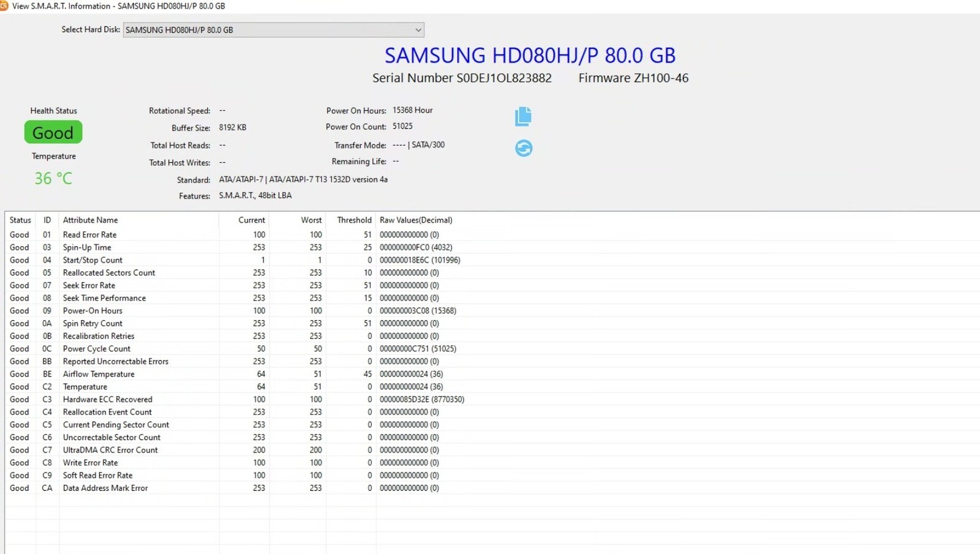980x554 pixels.
Task: Click the copy S.M.A.R.T. info icon
Action: coord(523,116)
